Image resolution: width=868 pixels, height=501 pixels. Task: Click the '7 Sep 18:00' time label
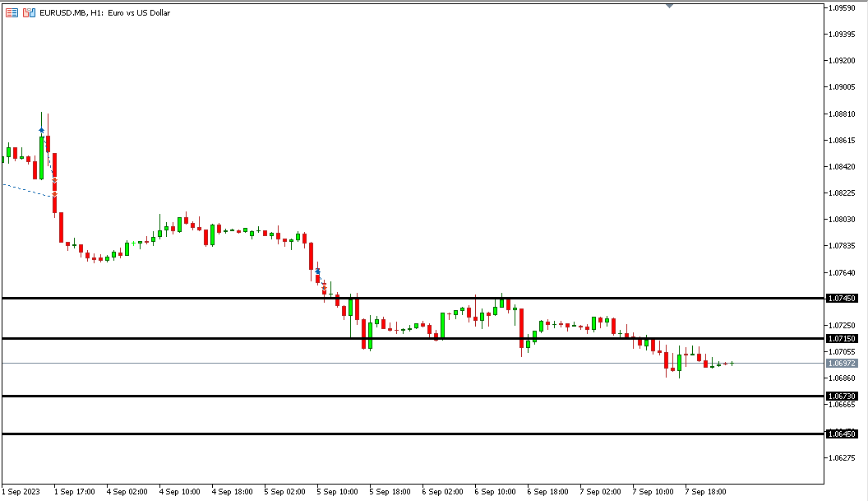705,491
